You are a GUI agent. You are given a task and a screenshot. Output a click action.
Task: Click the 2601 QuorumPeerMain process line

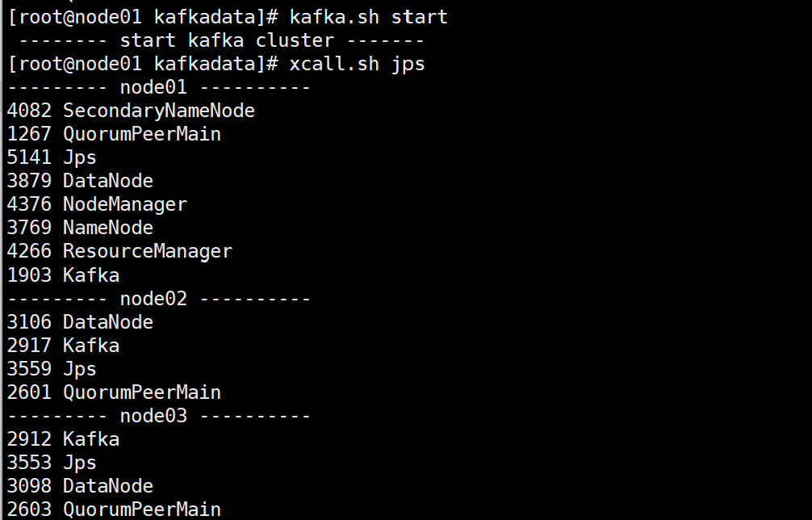click(x=114, y=392)
